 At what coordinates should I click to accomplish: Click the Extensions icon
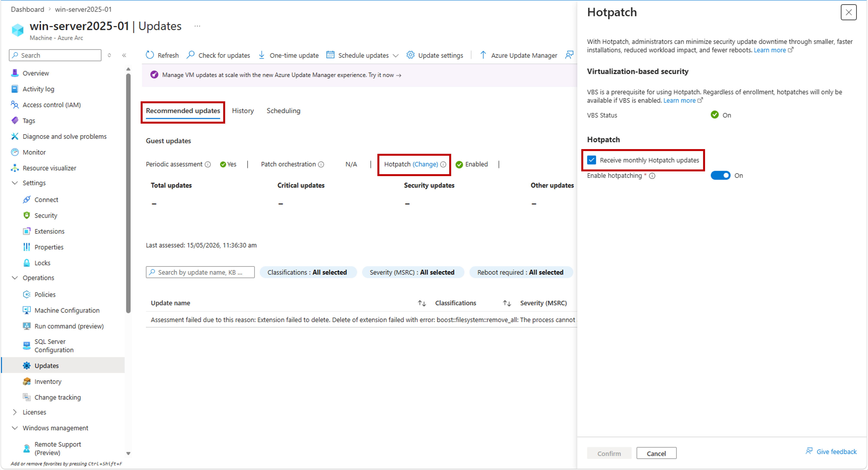[27, 231]
